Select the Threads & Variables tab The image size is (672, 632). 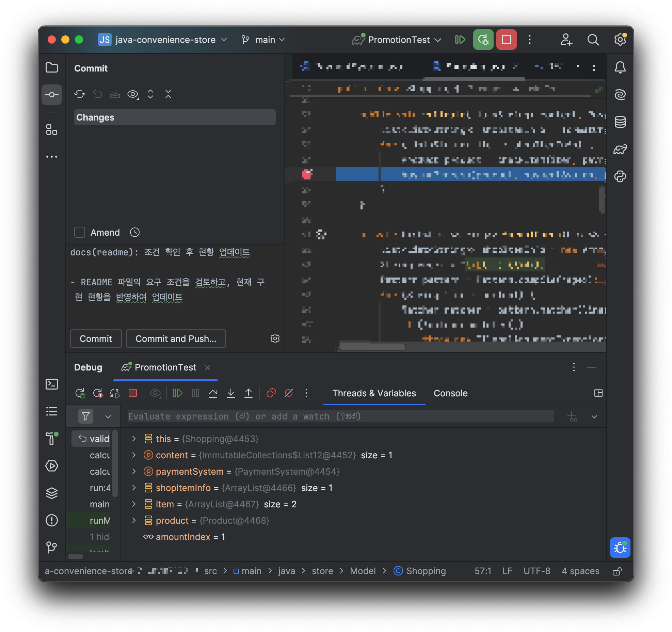click(x=374, y=393)
